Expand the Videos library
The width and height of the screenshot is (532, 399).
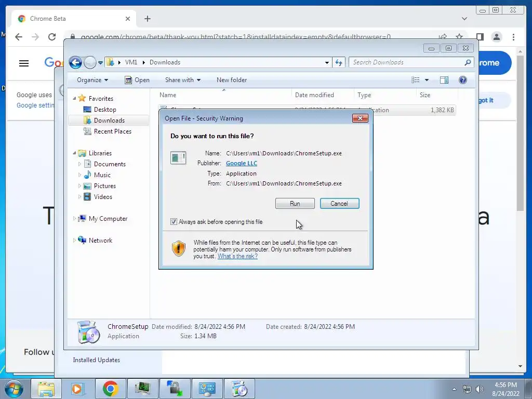(79, 197)
